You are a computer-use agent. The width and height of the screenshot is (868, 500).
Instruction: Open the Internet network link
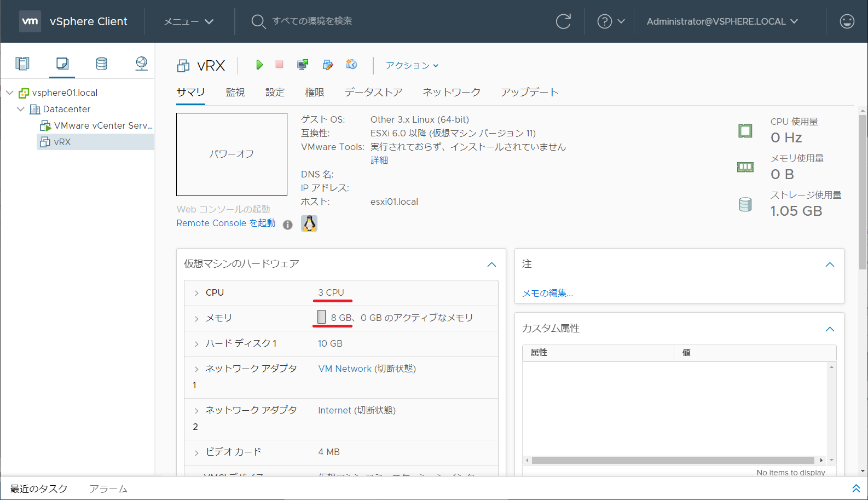click(x=334, y=410)
